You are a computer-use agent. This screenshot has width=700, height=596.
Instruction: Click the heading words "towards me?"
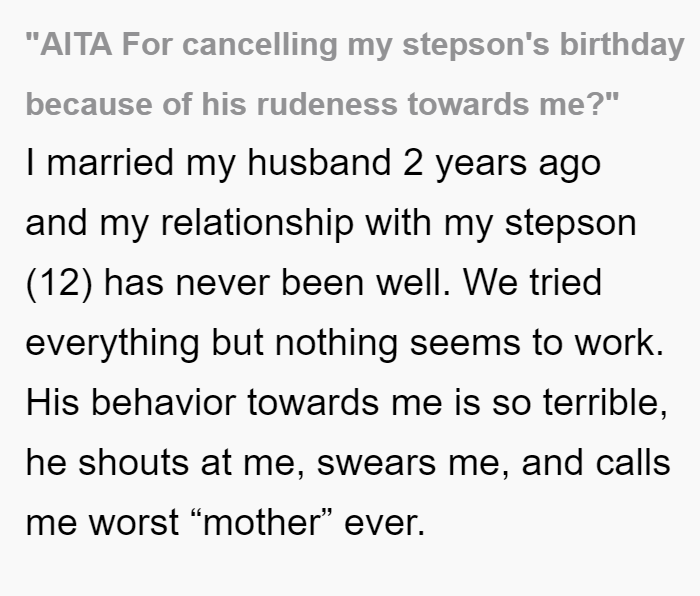click(x=513, y=104)
